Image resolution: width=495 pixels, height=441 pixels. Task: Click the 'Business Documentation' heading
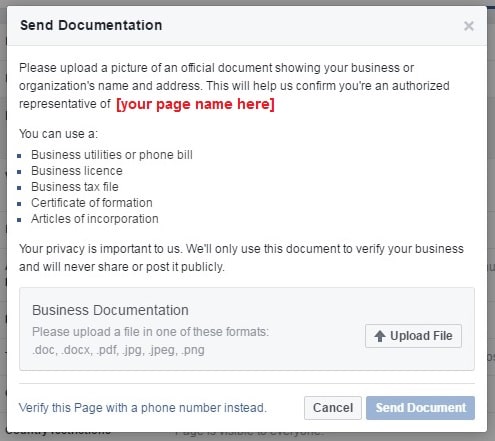110,310
